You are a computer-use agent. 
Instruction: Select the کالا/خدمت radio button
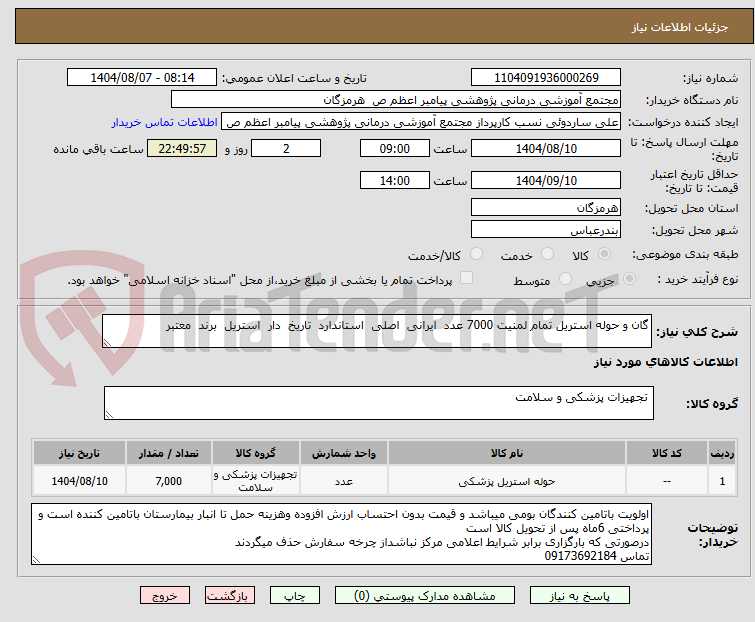[476, 254]
